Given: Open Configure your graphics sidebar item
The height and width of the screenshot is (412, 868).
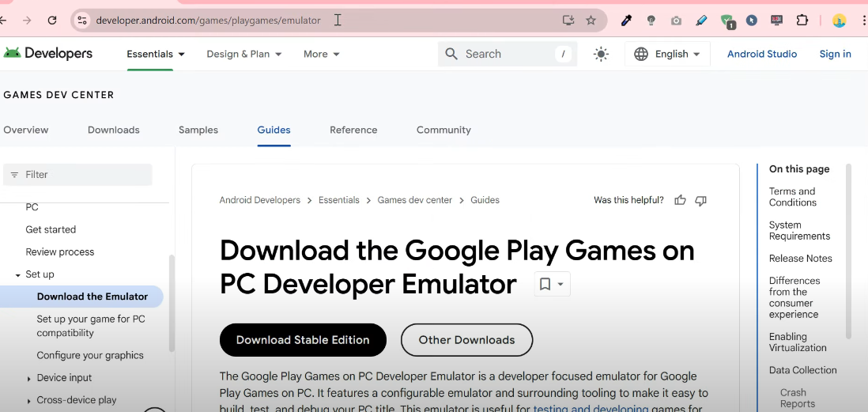Looking at the screenshot, I should [90, 356].
